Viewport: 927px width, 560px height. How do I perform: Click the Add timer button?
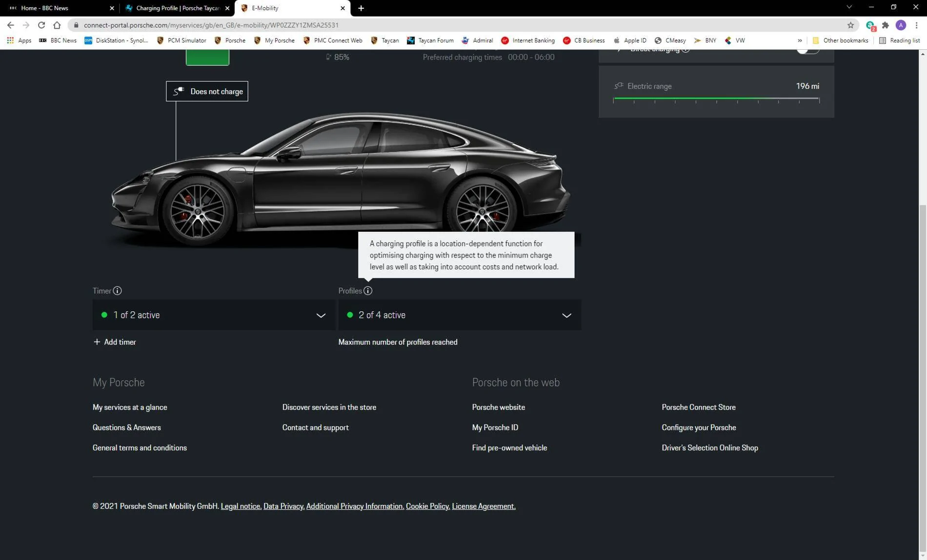[x=115, y=342]
